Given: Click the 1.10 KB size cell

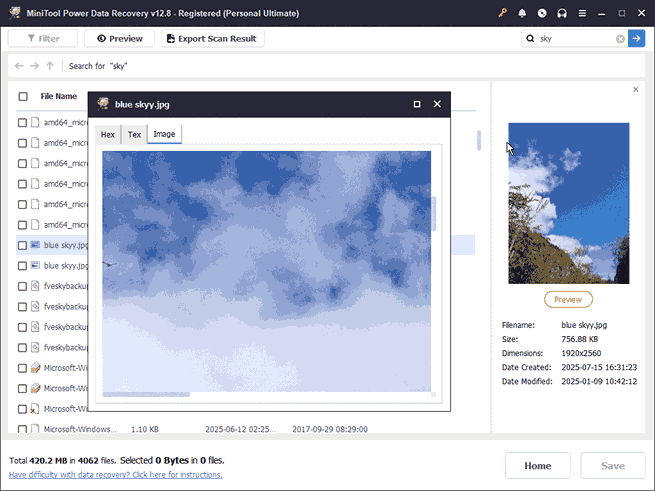Looking at the screenshot, I should pyautogui.click(x=145, y=429).
